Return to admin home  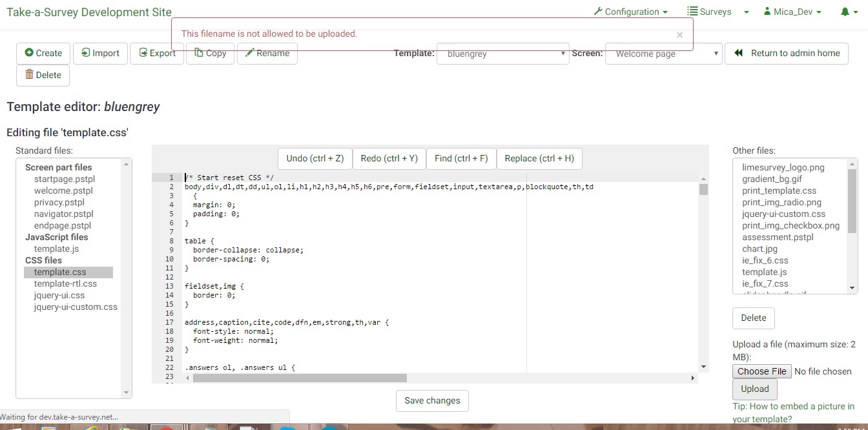click(786, 53)
